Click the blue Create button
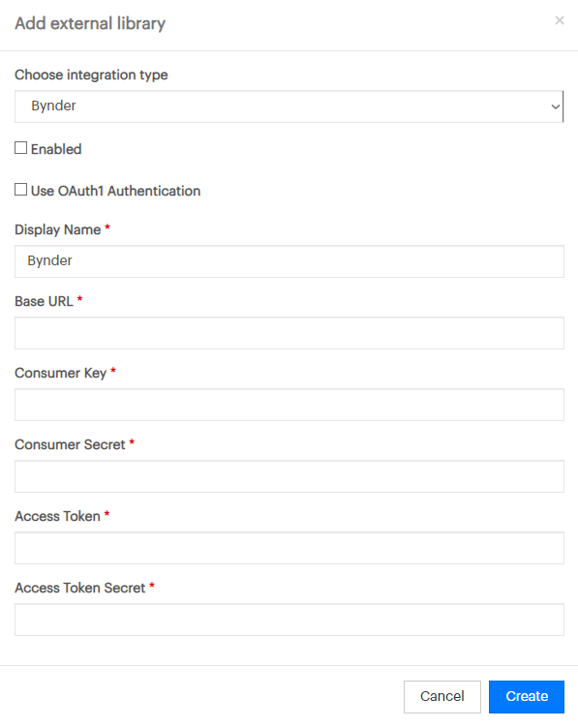 pyautogui.click(x=527, y=696)
